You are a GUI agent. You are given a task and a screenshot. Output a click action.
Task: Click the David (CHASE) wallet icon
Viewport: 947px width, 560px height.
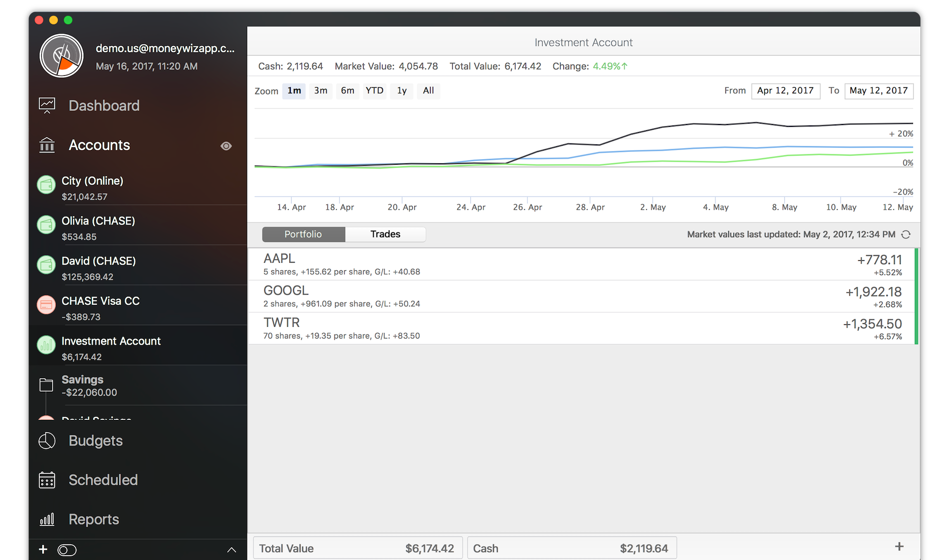click(x=46, y=266)
